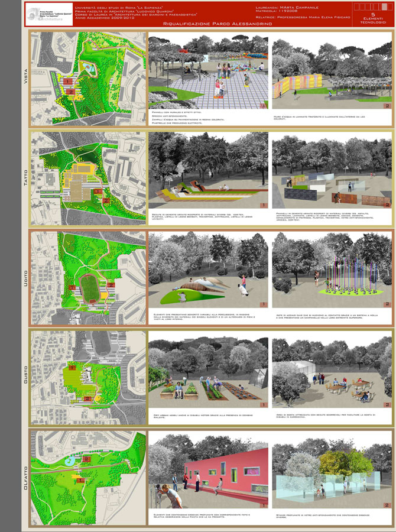This screenshot has width=396, height=532.
Task: Click number 1 badge on first Gusto rendering
Action: (261, 404)
